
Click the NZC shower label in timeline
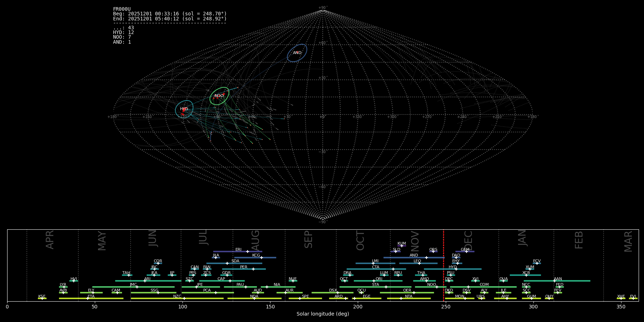[177, 297]
